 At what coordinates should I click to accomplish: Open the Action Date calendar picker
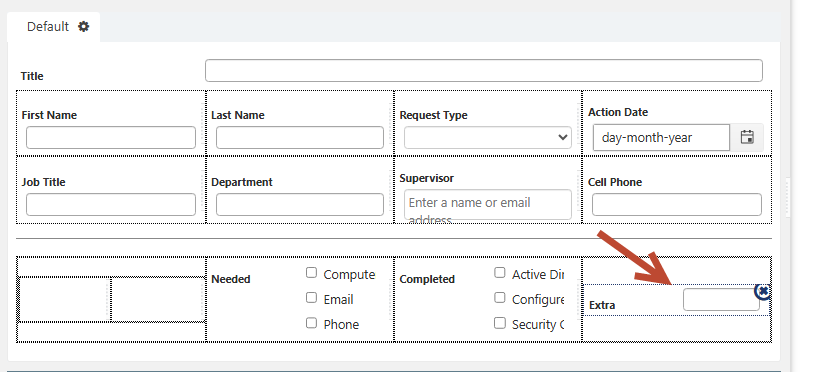tap(747, 138)
